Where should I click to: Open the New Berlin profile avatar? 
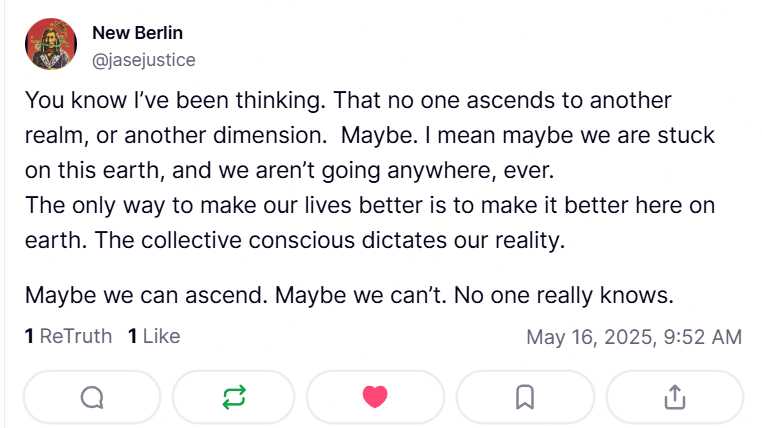(53, 45)
